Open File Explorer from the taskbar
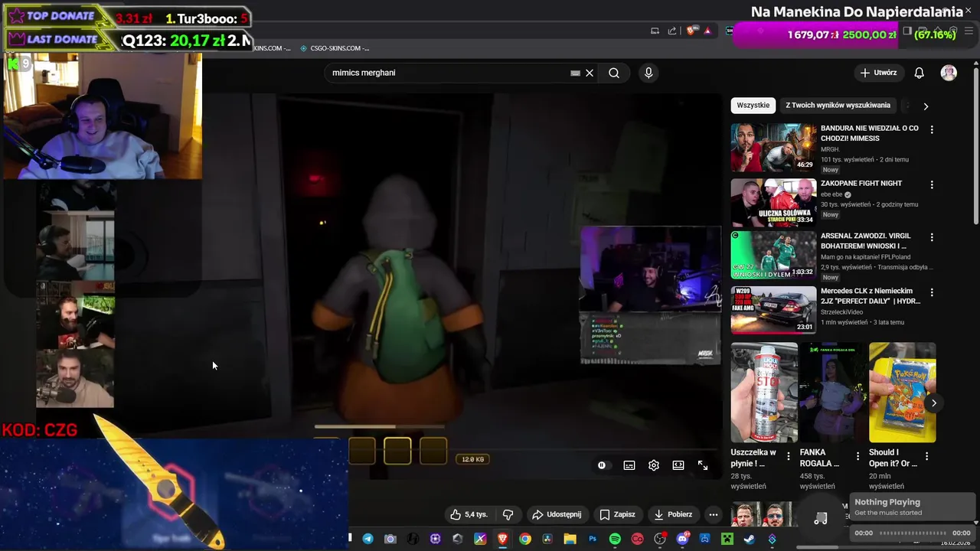This screenshot has width=980, height=551. pyautogui.click(x=570, y=539)
